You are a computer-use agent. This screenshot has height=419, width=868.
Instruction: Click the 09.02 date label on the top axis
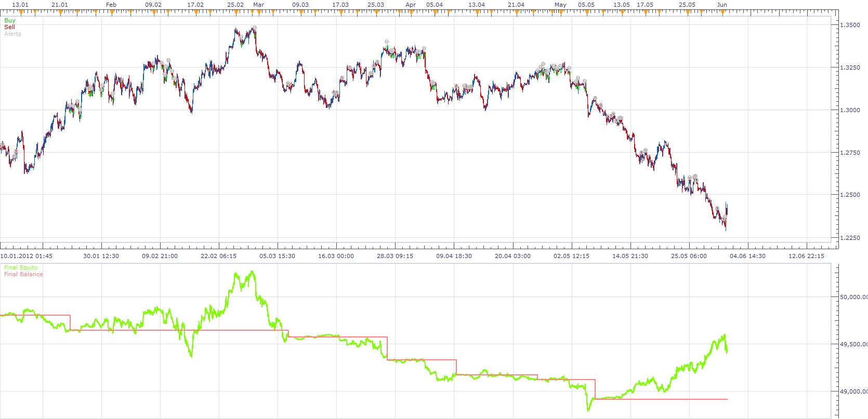[x=153, y=5]
